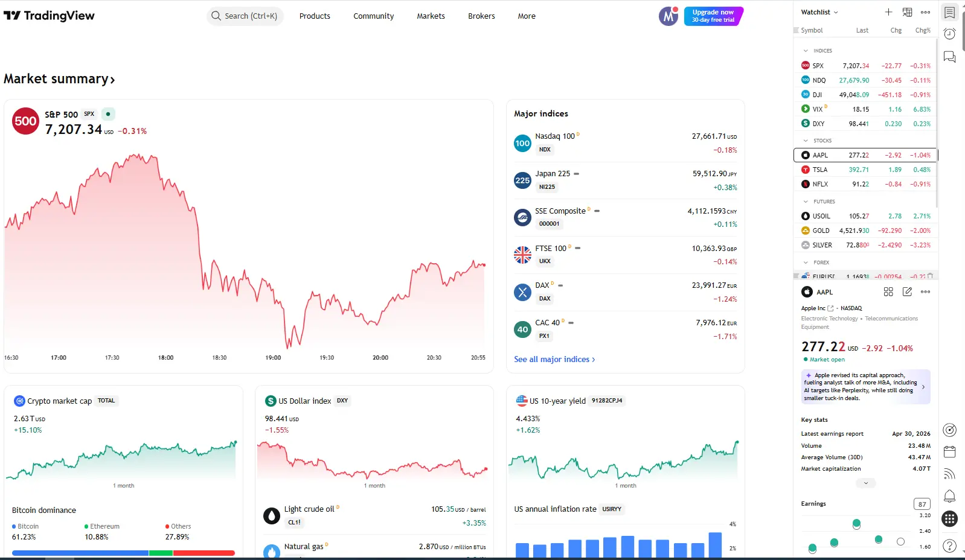Click the green Ethereum dominance bar segment
This screenshot has height=560, width=965.
pyautogui.click(x=161, y=553)
